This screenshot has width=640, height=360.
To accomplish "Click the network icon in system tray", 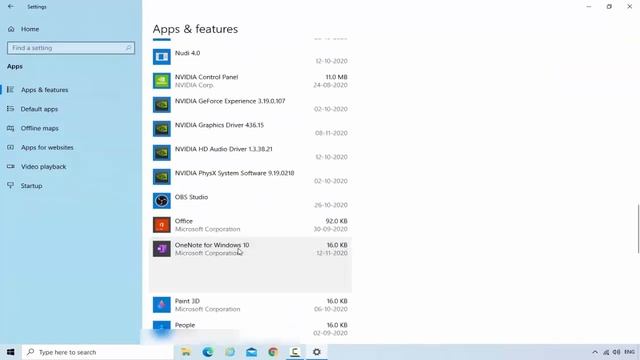I will point(606,352).
